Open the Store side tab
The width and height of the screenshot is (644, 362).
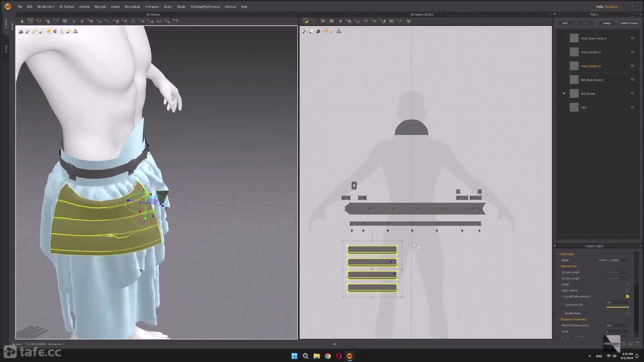click(x=6, y=49)
